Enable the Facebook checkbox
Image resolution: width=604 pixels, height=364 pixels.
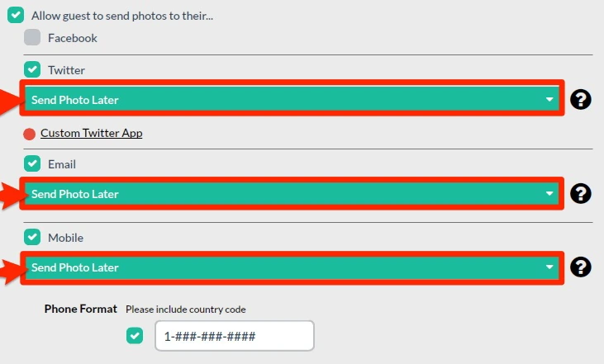click(32, 37)
